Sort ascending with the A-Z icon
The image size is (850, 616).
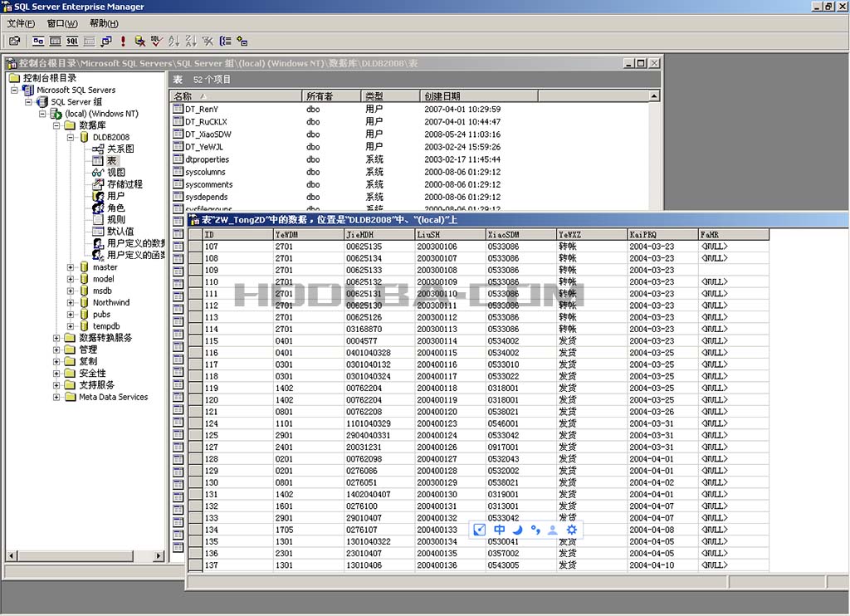(173, 41)
